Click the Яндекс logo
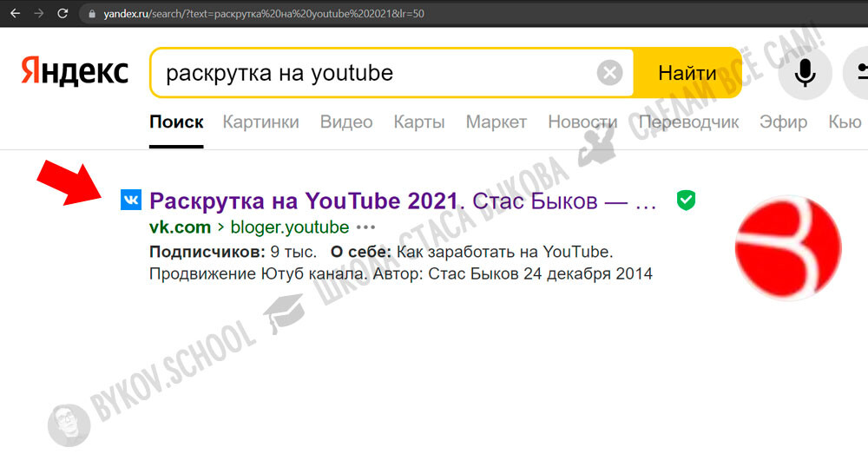The image size is (868, 467). (74, 72)
